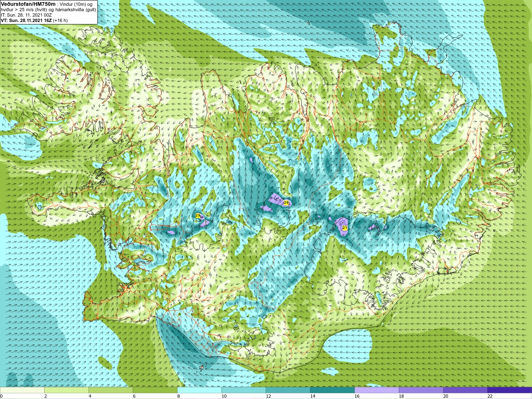Pick the dark indigo legend swatch above 22 m/s
This screenshot has height=399, width=532.
click(510, 390)
